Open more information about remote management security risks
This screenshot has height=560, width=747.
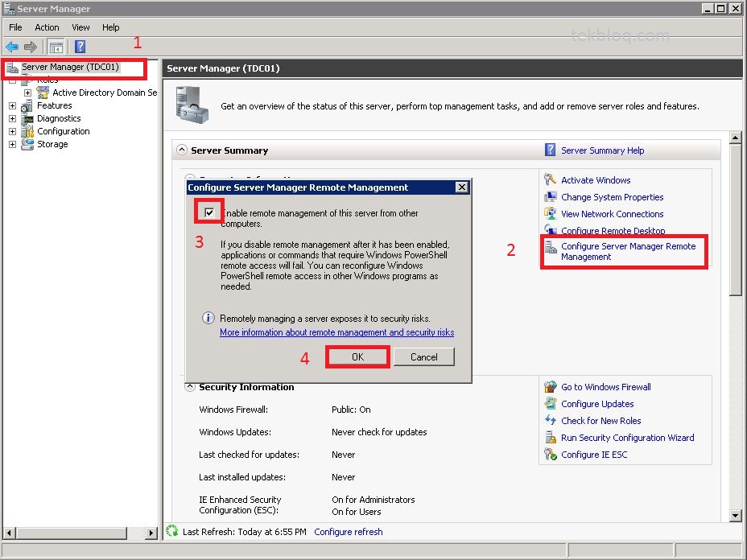pos(336,332)
